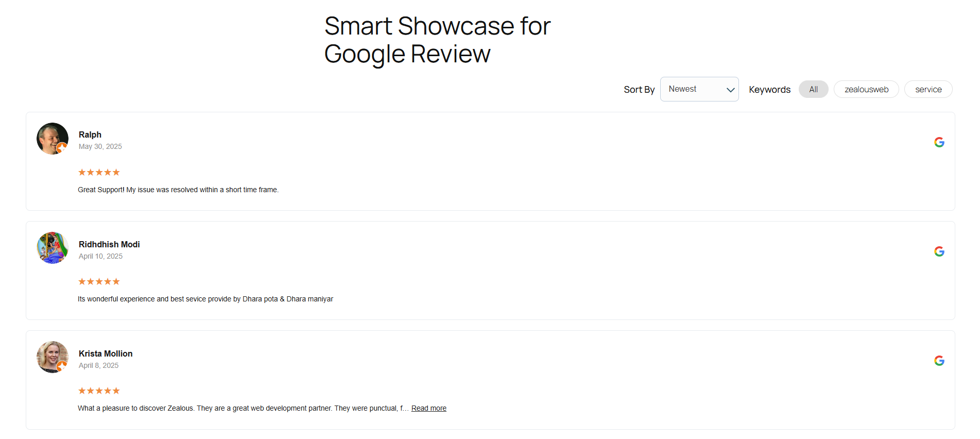Viewport: 980px width, 439px height.
Task: Click the 'Its wonderful experience' review text
Action: (205, 299)
